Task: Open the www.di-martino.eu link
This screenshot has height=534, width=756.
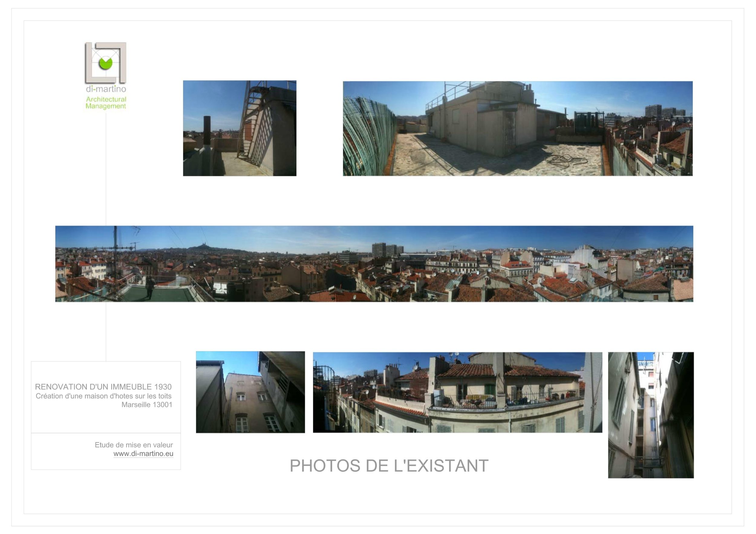Action: (143, 454)
